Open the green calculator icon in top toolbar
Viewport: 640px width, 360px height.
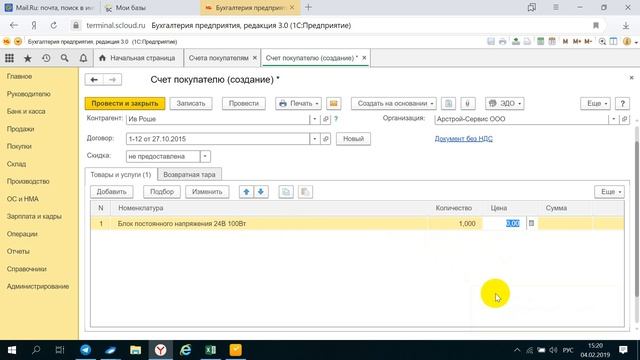pyautogui.click(x=540, y=42)
